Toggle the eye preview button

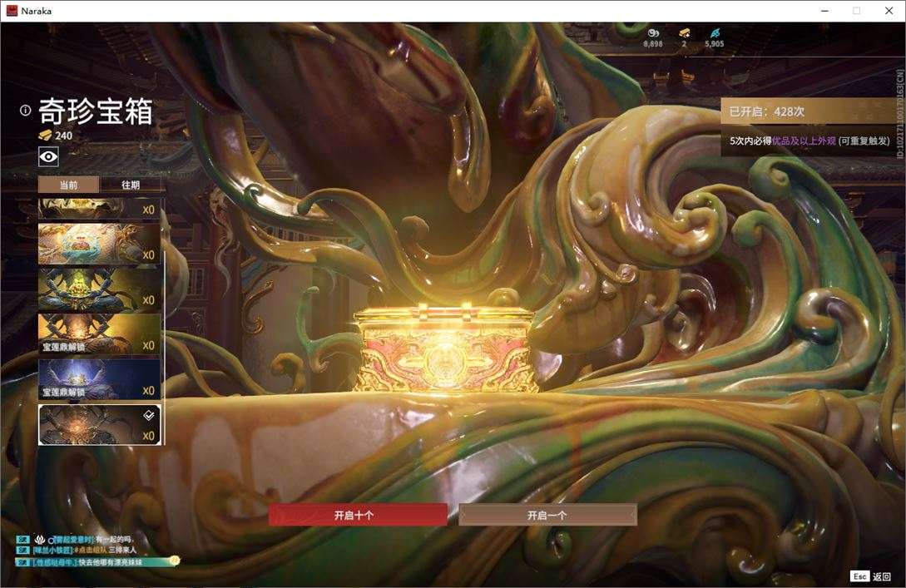(x=48, y=156)
